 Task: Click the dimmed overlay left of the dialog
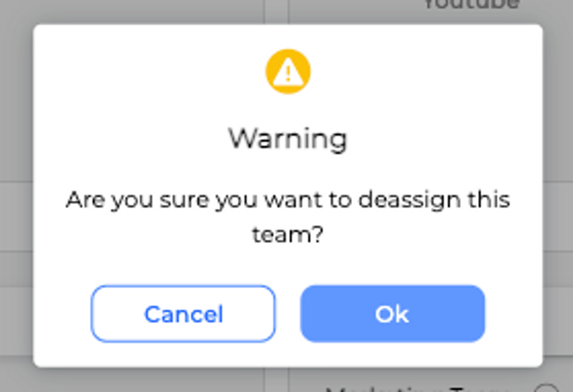pyautogui.click(x=16, y=195)
